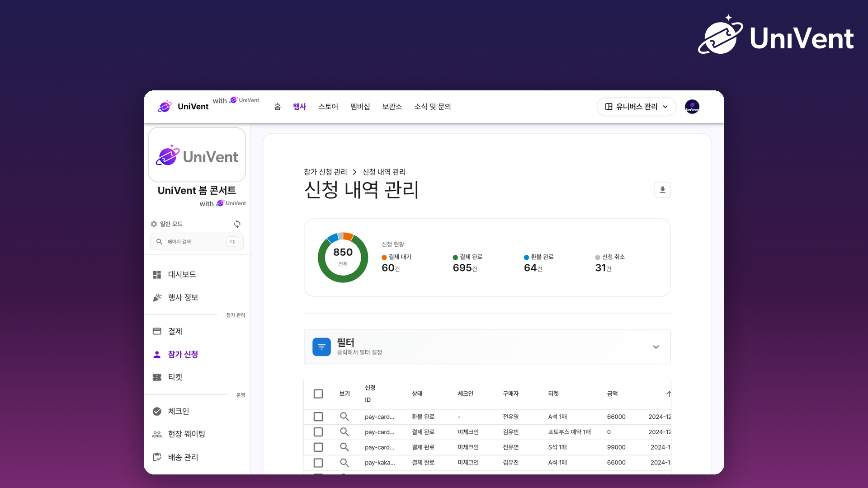Open the 보관소 nav tab
Image resolution: width=868 pixels, height=488 pixels.
392,107
